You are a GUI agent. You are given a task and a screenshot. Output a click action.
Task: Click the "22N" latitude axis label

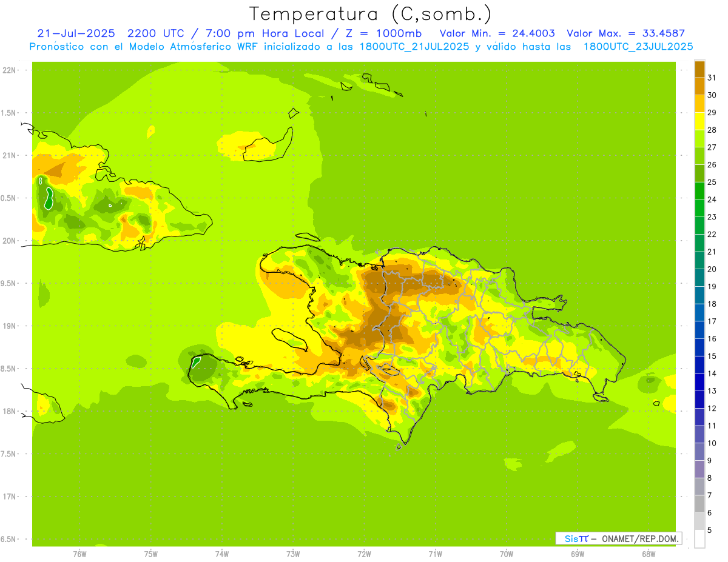pos(9,70)
